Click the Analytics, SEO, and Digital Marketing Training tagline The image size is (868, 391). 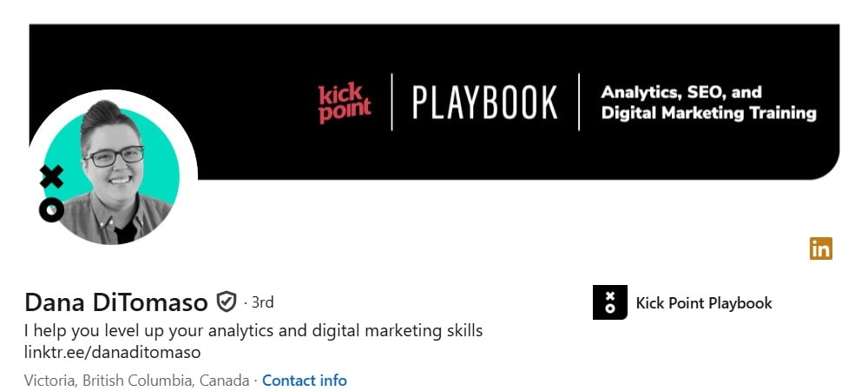[x=708, y=103]
